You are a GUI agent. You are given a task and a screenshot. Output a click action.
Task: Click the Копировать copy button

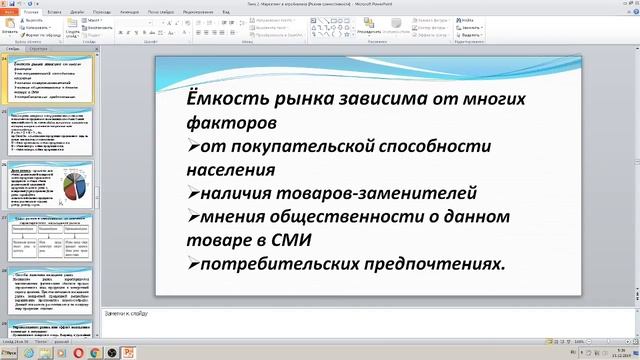35,28
